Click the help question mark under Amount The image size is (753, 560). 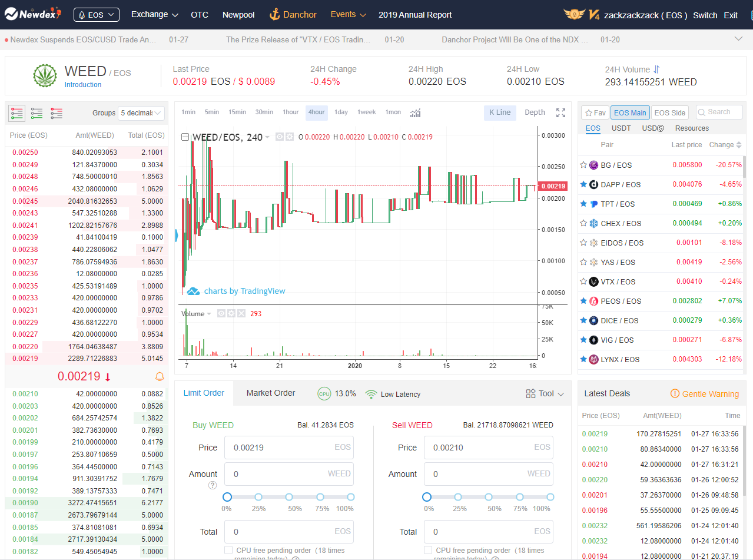(x=213, y=485)
